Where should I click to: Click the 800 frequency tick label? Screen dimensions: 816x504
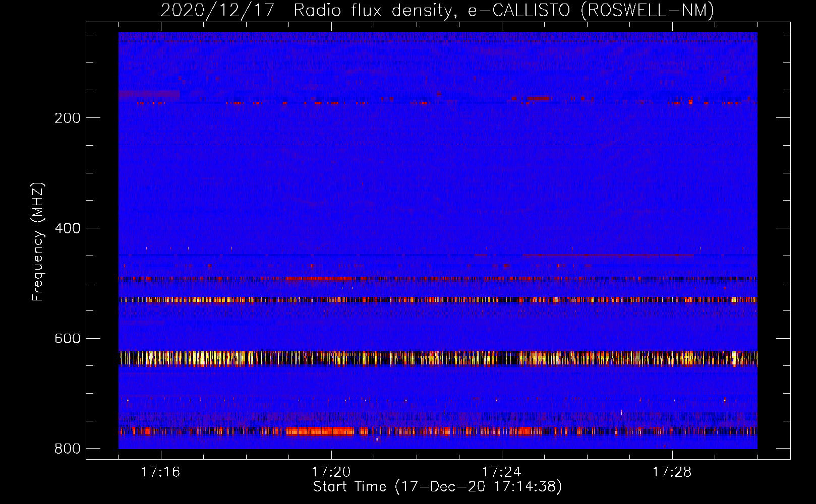click(x=68, y=448)
